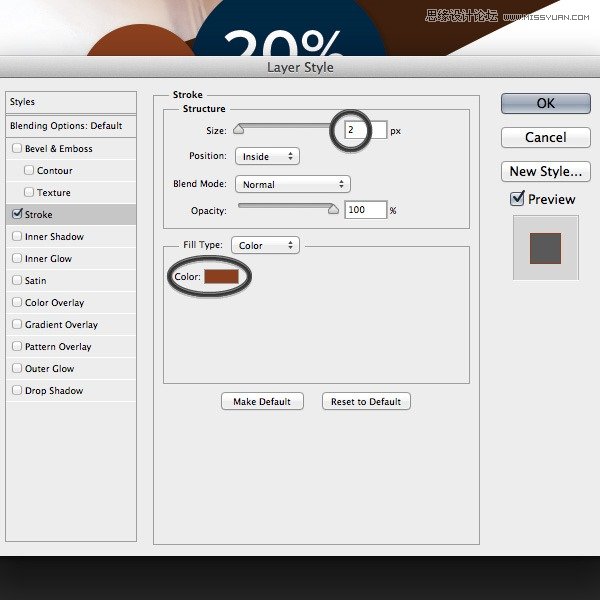Click the style preview thumbnail

click(x=546, y=248)
